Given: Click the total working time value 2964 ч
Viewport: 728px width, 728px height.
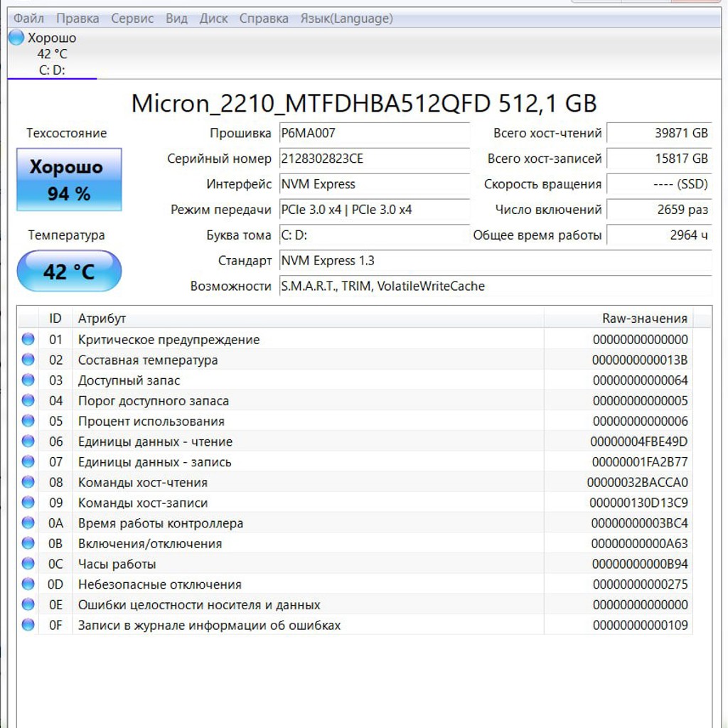Looking at the screenshot, I should pos(659,235).
